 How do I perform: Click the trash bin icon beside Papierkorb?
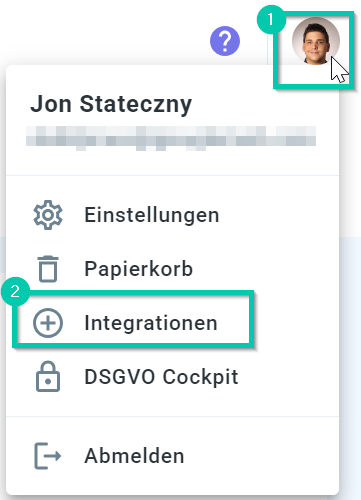(x=48, y=269)
